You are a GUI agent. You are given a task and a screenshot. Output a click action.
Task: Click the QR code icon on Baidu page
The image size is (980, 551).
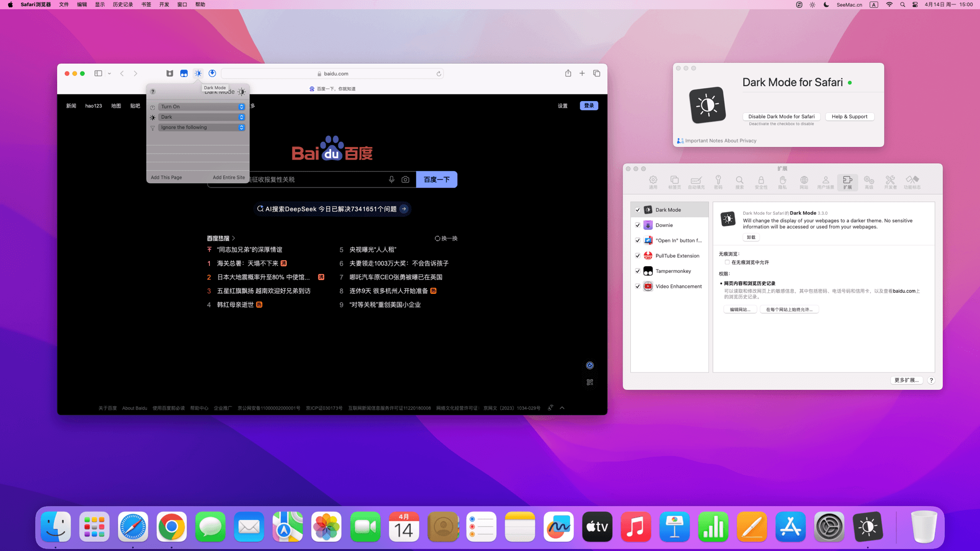pos(590,382)
